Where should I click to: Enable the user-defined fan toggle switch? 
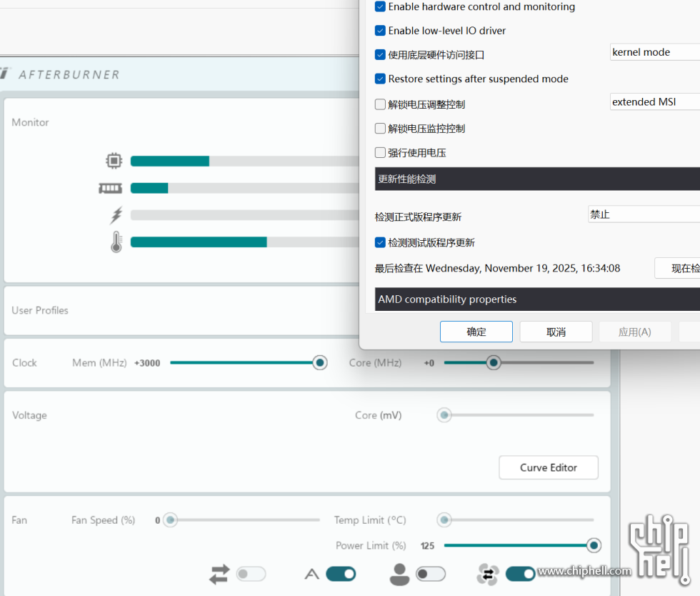(431, 574)
